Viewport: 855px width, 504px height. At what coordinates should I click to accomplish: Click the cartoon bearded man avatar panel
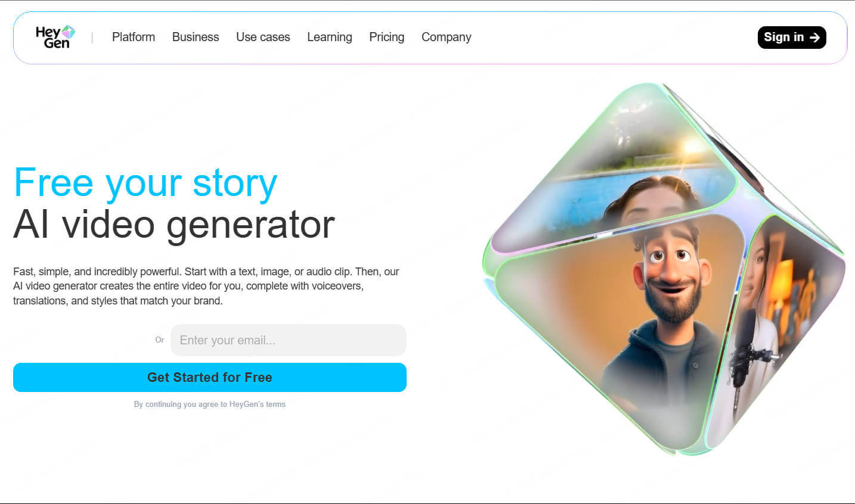click(x=620, y=331)
